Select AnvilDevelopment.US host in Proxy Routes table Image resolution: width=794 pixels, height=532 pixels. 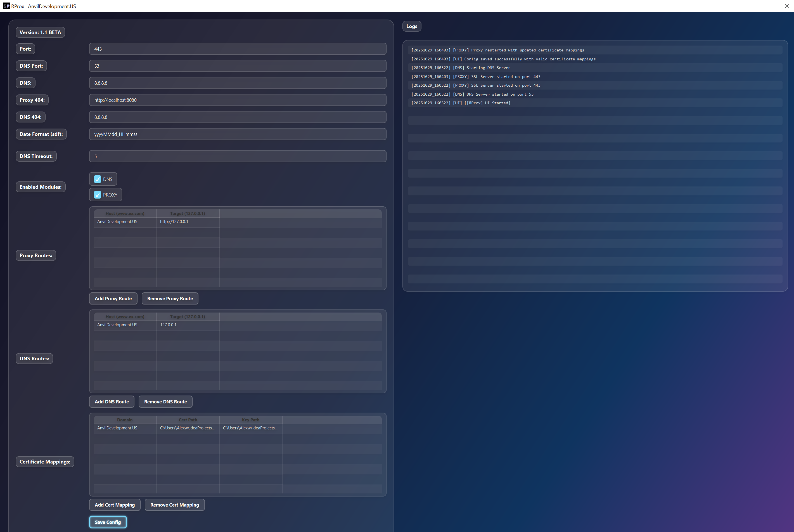coord(125,222)
